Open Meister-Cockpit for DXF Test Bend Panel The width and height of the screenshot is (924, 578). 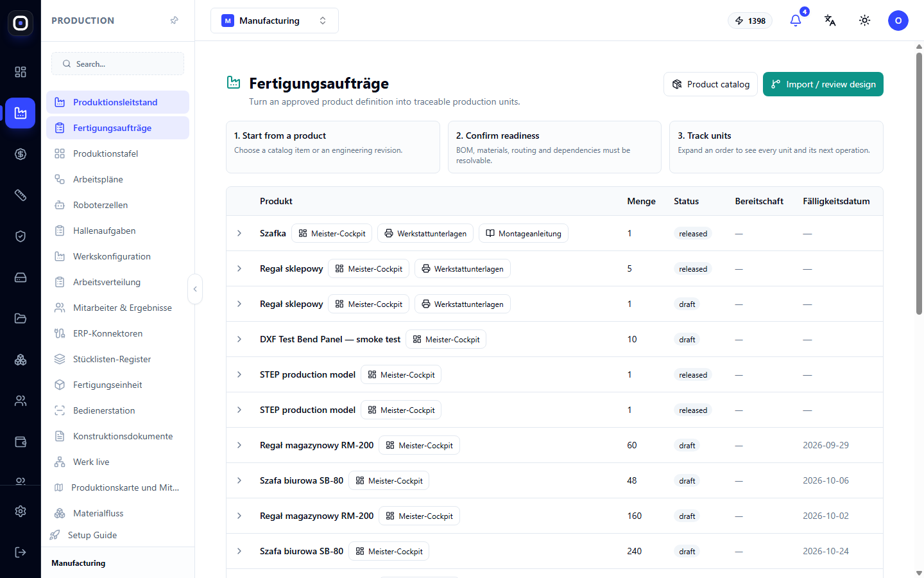[446, 339]
